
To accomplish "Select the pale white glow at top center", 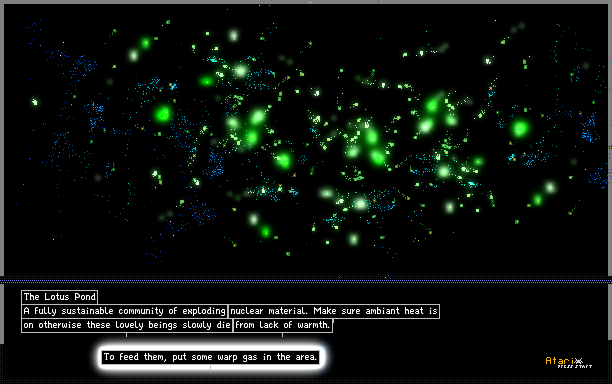I will [233, 36].
